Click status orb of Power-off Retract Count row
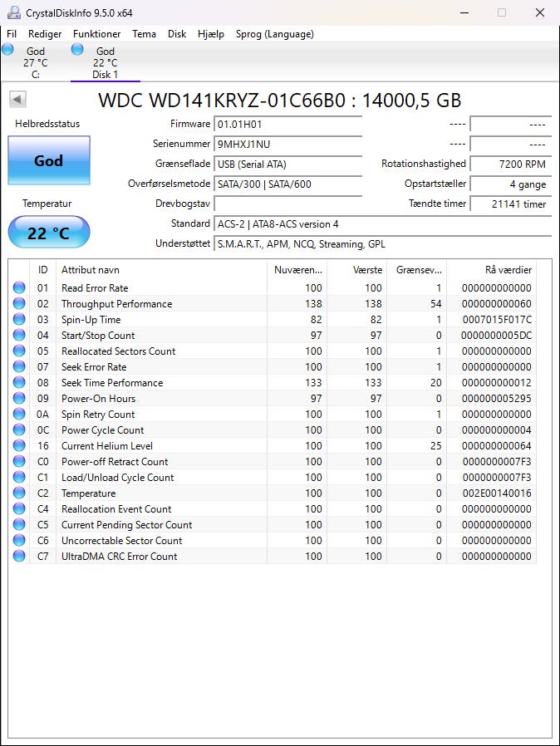Image resolution: width=560 pixels, height=746 pixels. [19, 461]
